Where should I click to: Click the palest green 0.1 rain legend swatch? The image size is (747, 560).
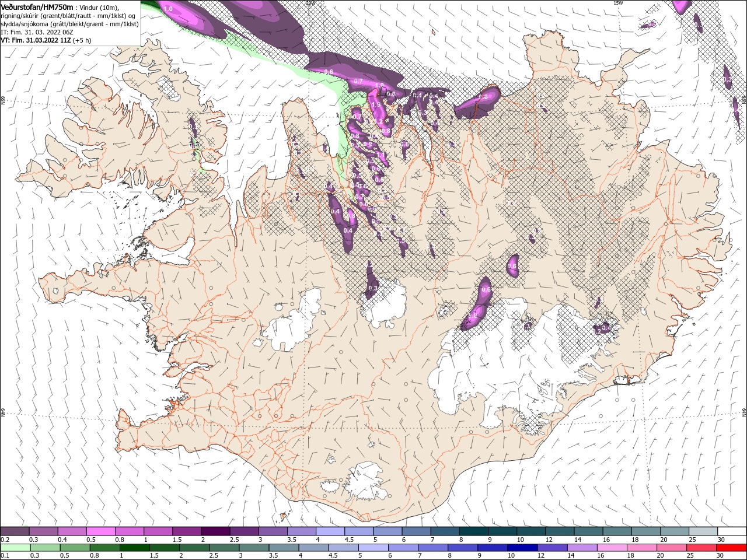click(15, 548)
